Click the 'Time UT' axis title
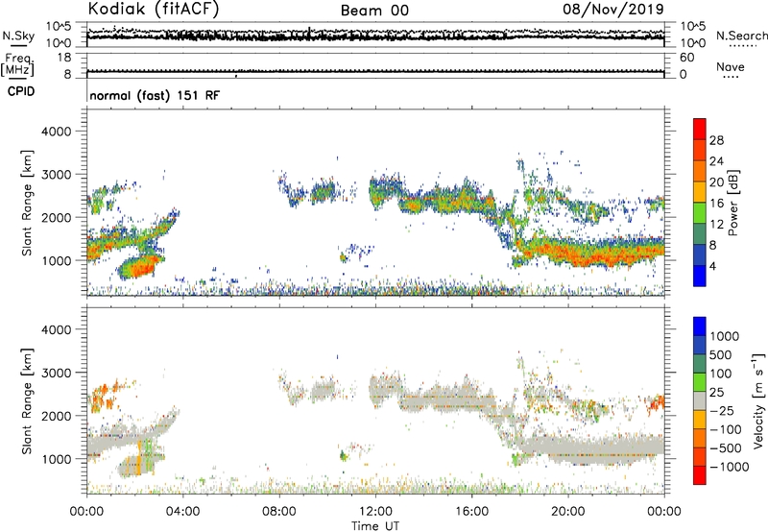768x532 pixels. point(375,526)
